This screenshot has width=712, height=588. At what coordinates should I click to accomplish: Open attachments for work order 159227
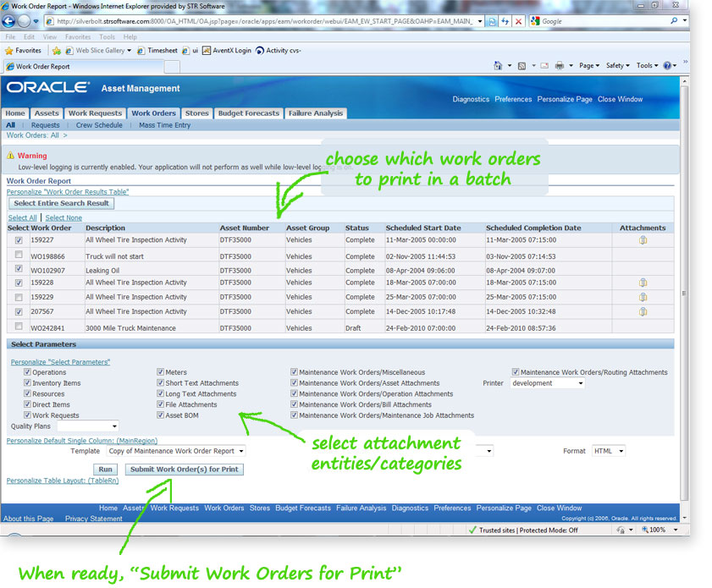643,240
